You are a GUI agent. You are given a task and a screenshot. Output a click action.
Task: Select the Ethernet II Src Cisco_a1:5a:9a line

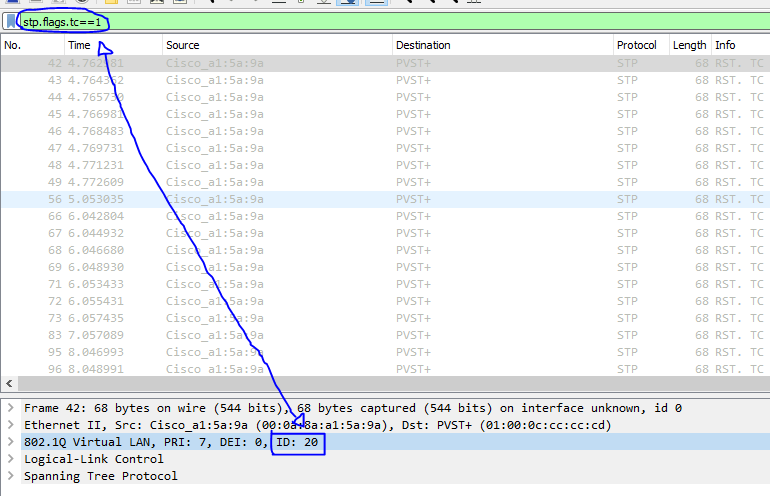click(x=395, y=425)
